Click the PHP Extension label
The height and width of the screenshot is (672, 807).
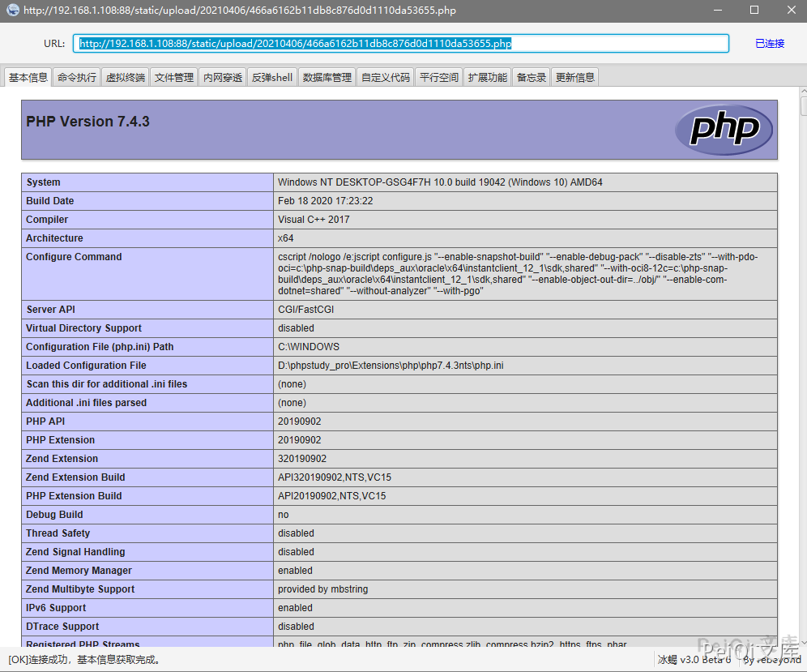60,440
